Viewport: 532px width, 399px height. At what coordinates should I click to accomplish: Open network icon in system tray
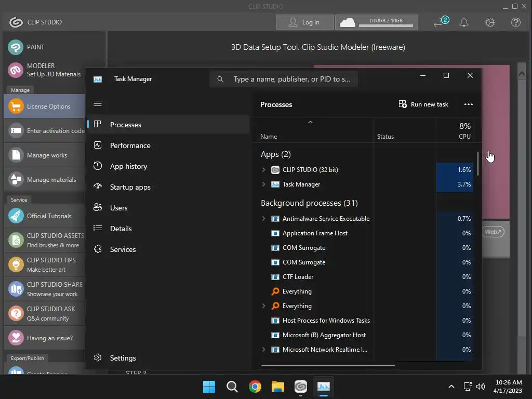[468, 387]
